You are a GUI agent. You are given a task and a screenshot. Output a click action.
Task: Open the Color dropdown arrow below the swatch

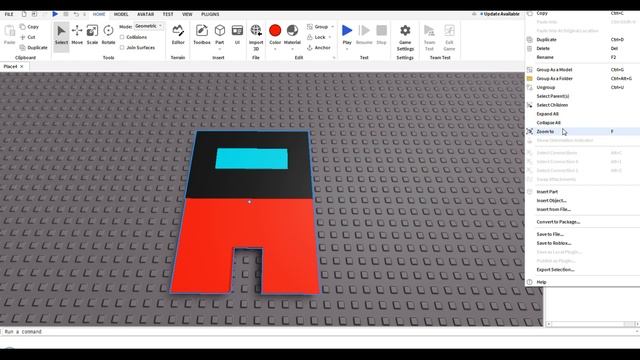click(x=275, y=49)
